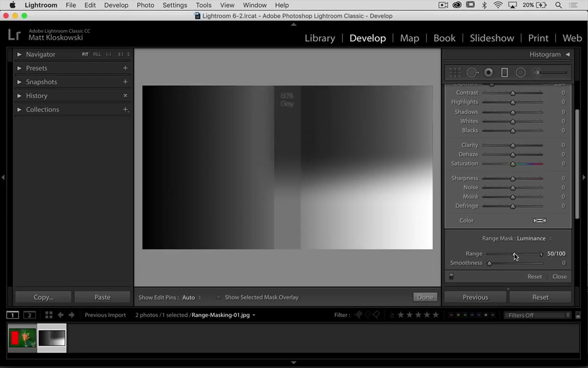The height and width of the screenshot is (368, 588).
Task: Clear History with the X icon
Action: [x=125, y=96]
